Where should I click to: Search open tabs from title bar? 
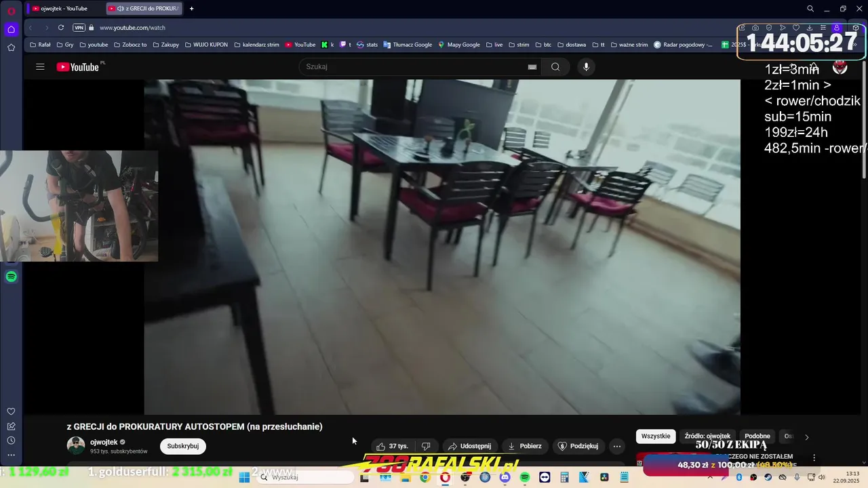pyautogui.click(x=810, y=9)
